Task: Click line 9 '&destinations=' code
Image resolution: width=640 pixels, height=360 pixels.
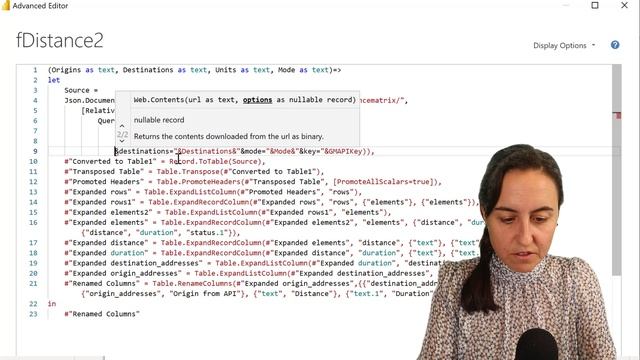Action: [x=144, y=151]
